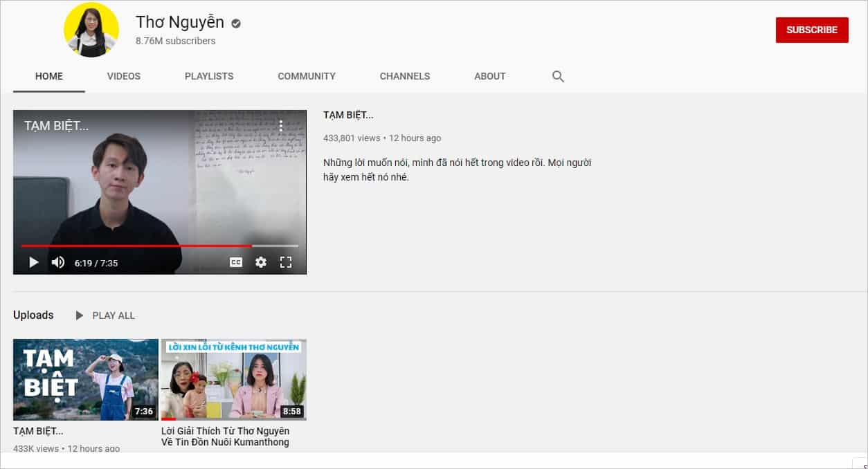Open the TẠM BIỆT featured video title link
The width and height of the screenshot is (868, 469).
tap(348, 115)
